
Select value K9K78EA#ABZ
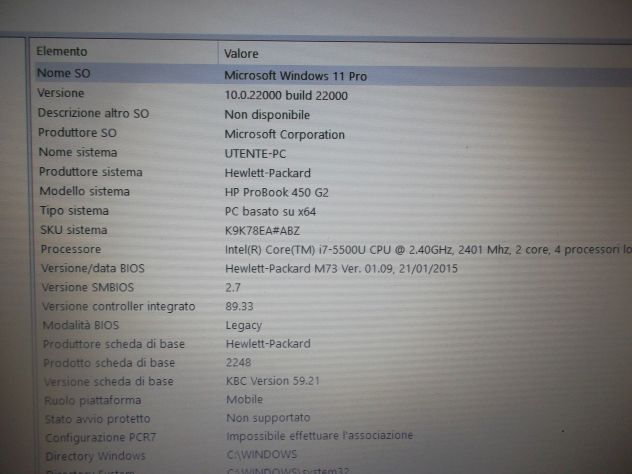(262, 231)
